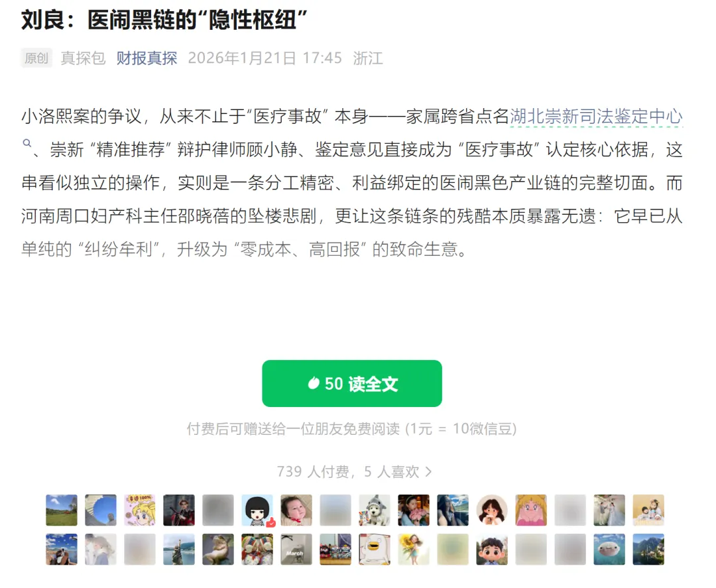Viewport: 716px width, 588px height.
Task: Open the cartoon boy avatar in second row
Action: pos(492,549)
